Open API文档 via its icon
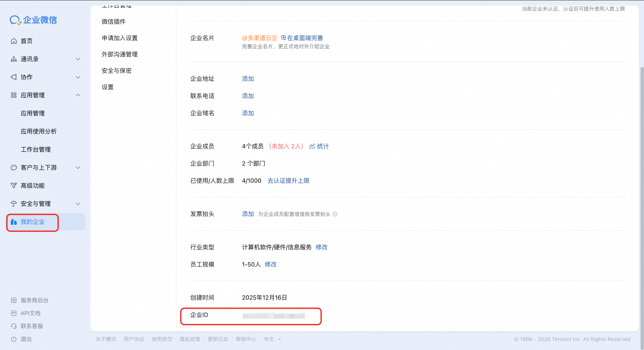 (x=14, y=313)
